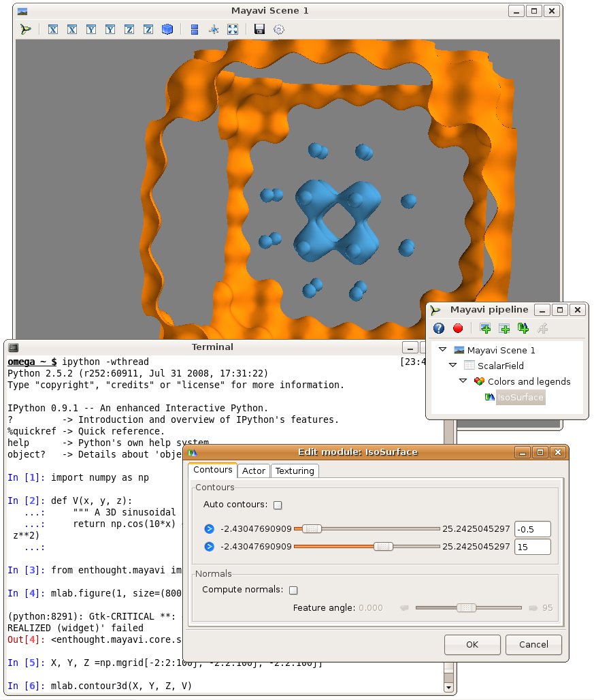Collapse the ScalarField tree node

(x=453, y=366)
